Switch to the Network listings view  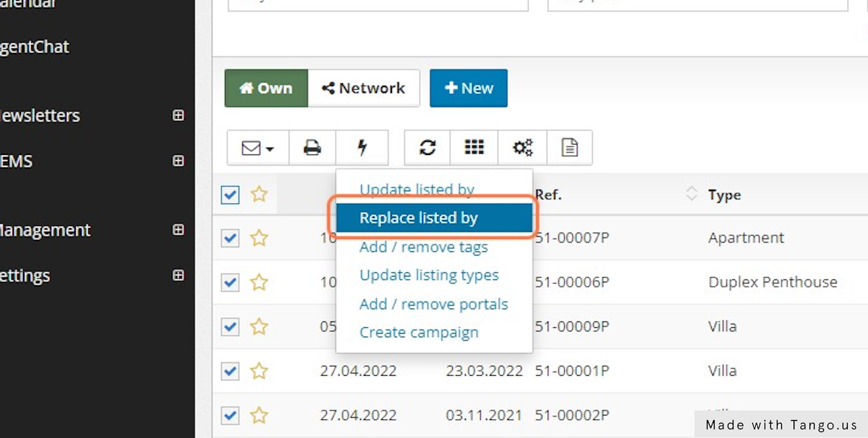tap(365, 88)
